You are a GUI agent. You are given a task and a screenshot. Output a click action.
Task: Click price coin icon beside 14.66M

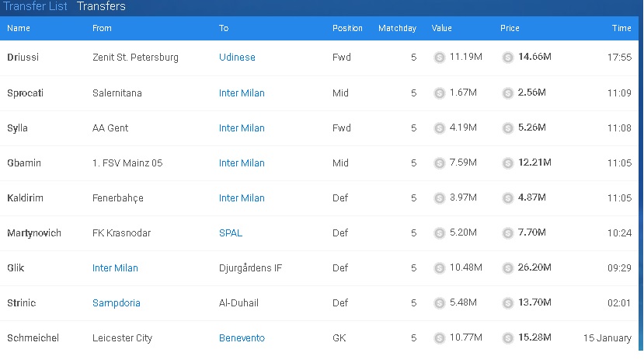coord(507,58)
